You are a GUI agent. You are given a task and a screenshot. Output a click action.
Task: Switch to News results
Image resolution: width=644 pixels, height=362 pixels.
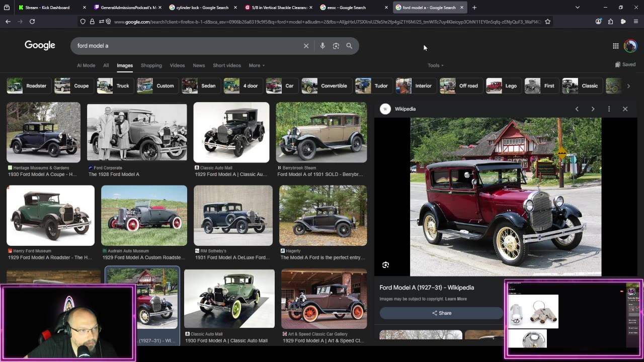(x=199, y=65)
